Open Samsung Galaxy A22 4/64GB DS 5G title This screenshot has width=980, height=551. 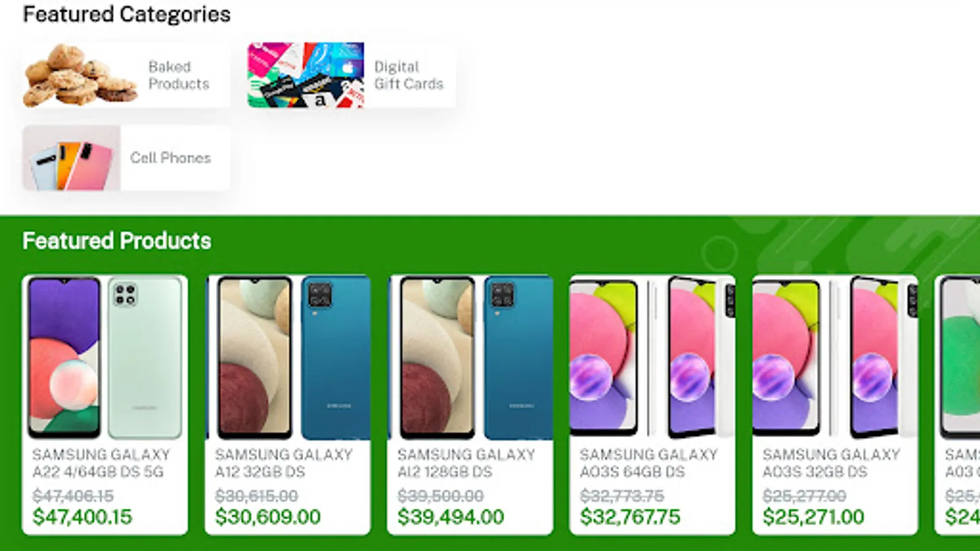point(101,463)
